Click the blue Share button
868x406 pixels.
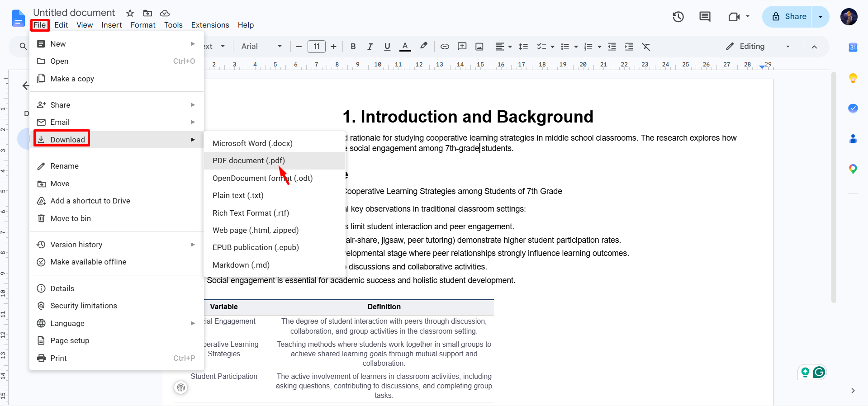pos(787,17)
